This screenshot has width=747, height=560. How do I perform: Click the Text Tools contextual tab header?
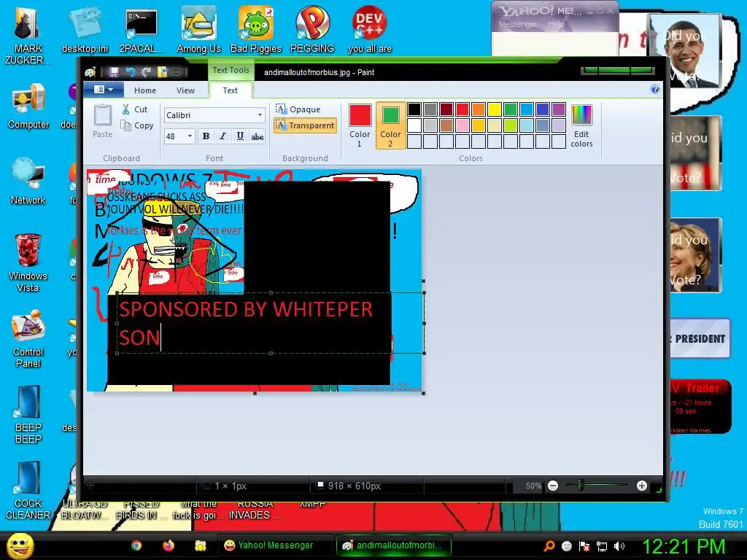231,70
